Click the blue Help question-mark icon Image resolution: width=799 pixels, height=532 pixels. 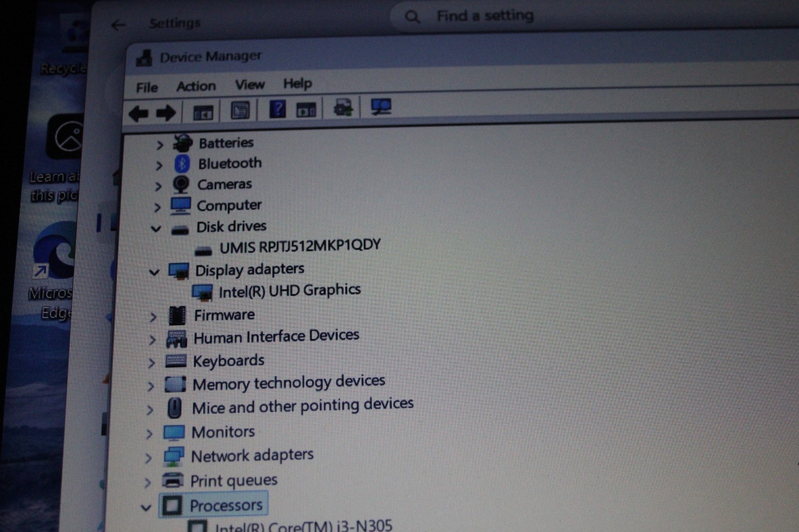(x=277, y=109)
